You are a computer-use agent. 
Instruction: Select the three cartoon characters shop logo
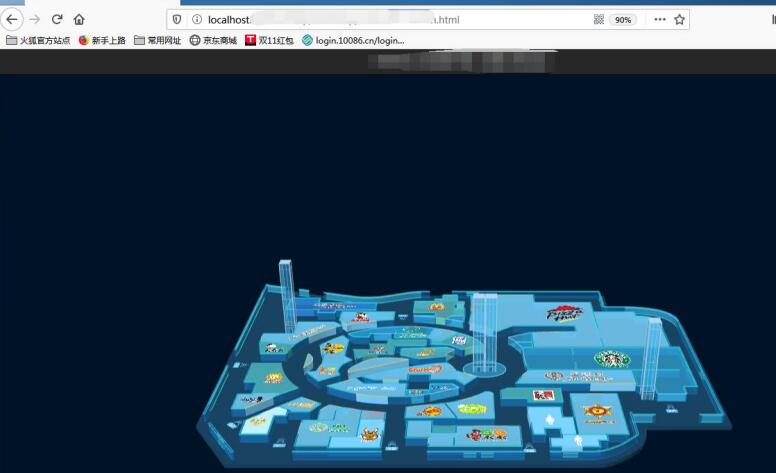point(486,435)
